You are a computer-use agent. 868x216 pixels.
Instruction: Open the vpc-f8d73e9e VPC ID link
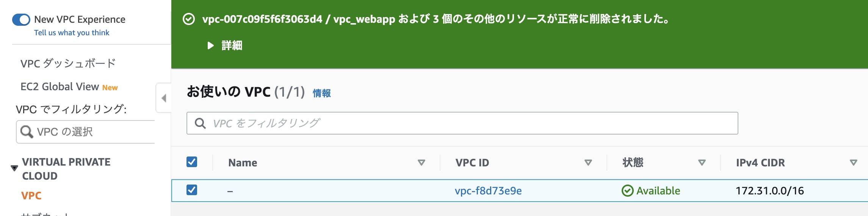point(488,191)
